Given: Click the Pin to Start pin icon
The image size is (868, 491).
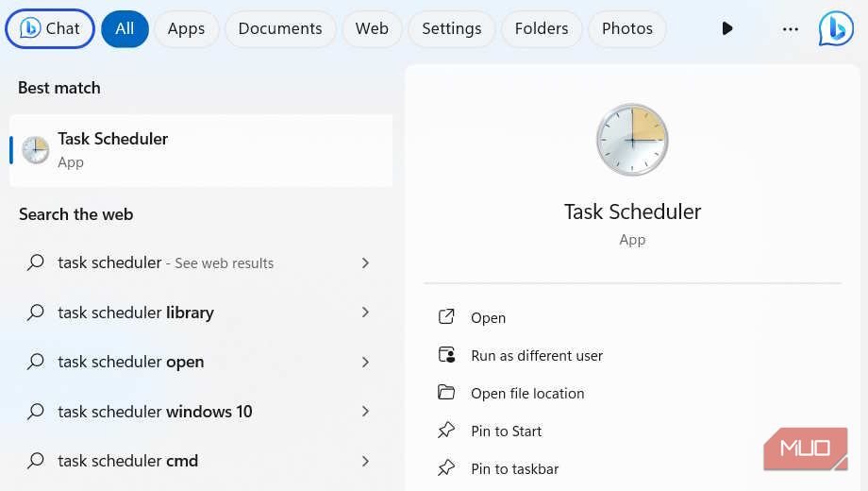Looking at the screenshot, I should tap(446, 431).
